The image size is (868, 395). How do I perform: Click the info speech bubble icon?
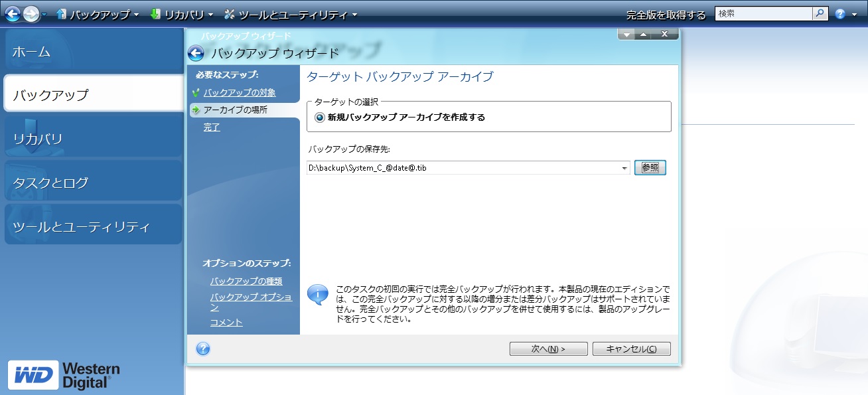point(319,293)
